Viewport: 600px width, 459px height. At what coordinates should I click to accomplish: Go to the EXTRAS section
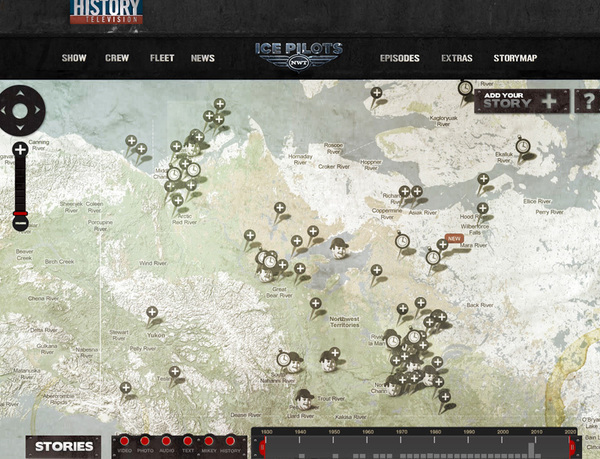457,58
